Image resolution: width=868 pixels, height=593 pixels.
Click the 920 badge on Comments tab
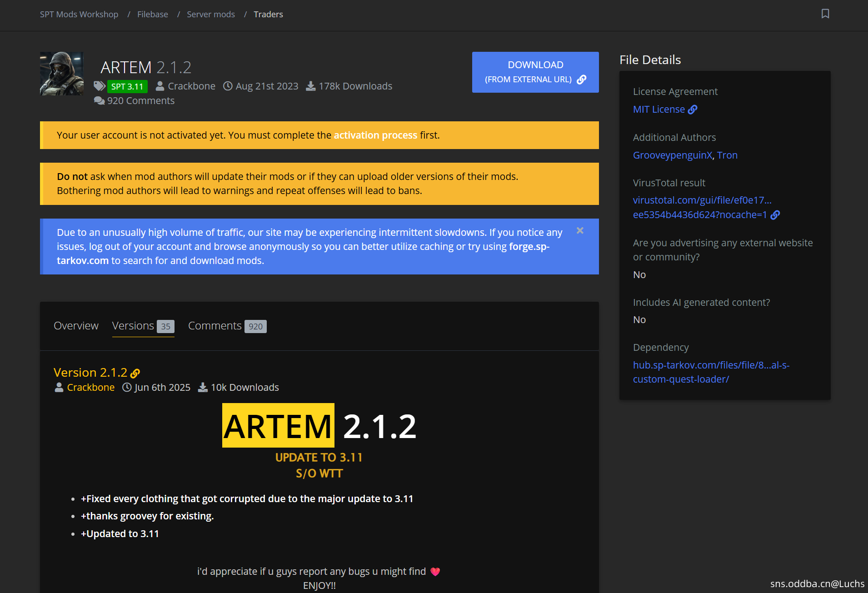255,326
